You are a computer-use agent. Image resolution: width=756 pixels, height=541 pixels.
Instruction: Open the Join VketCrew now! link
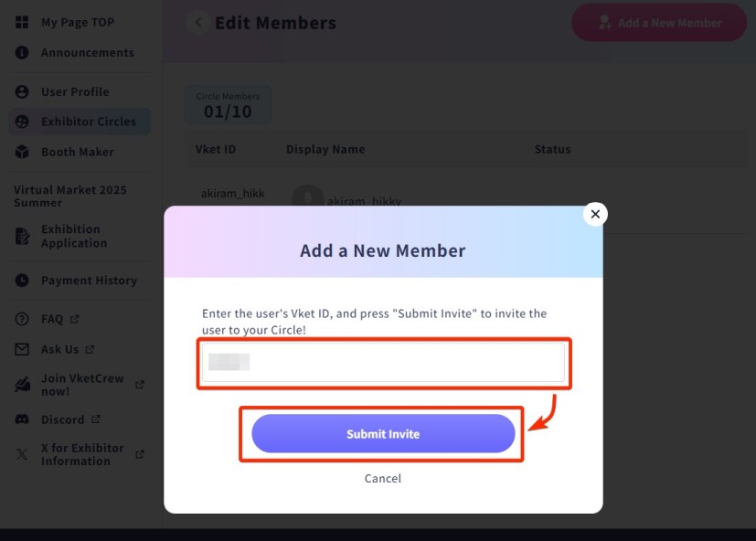click(82, 385)
